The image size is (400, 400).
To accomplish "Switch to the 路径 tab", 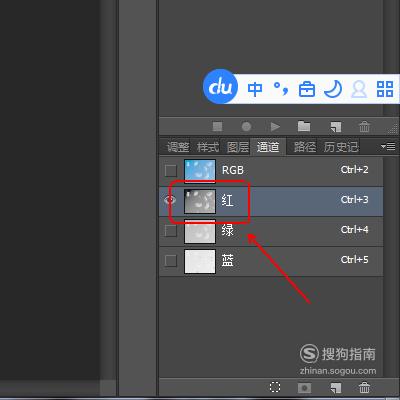I will click(304, 147).
